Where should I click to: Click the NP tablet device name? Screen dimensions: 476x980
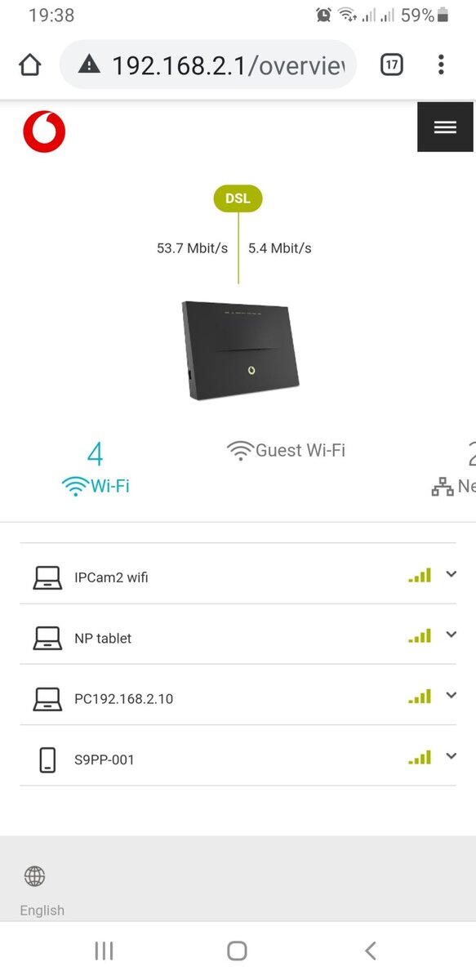(103, 639)
